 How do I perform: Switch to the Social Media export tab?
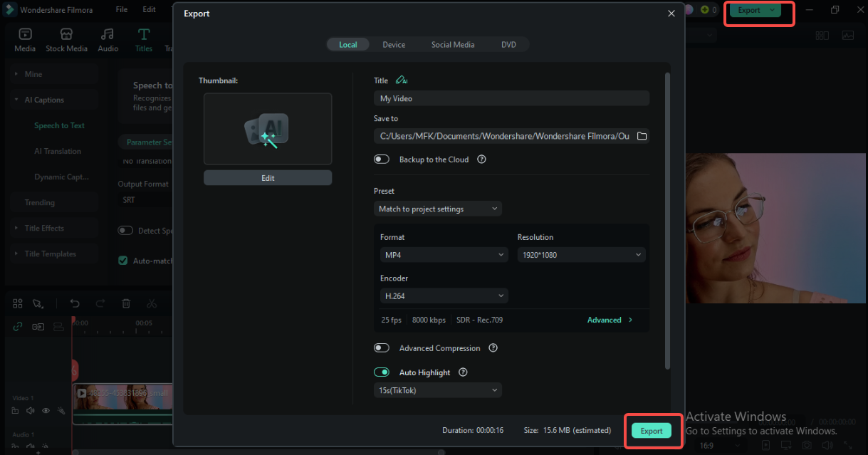(x=452, y=44)
